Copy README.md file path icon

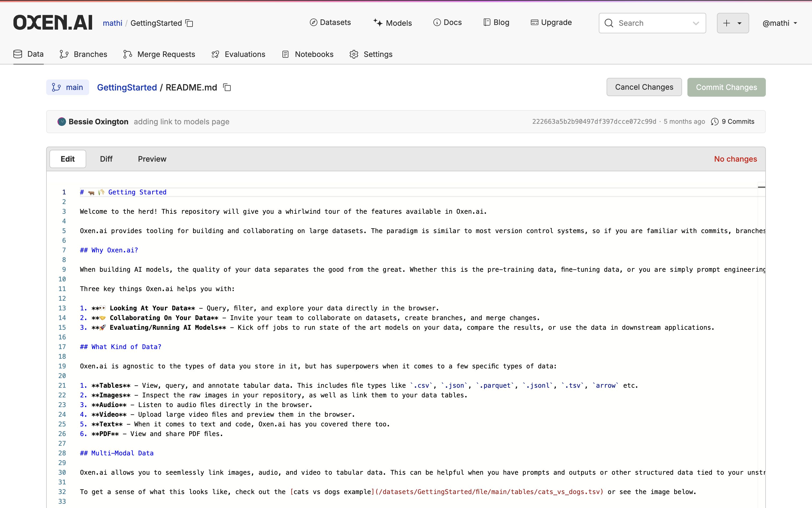(227, 87)
